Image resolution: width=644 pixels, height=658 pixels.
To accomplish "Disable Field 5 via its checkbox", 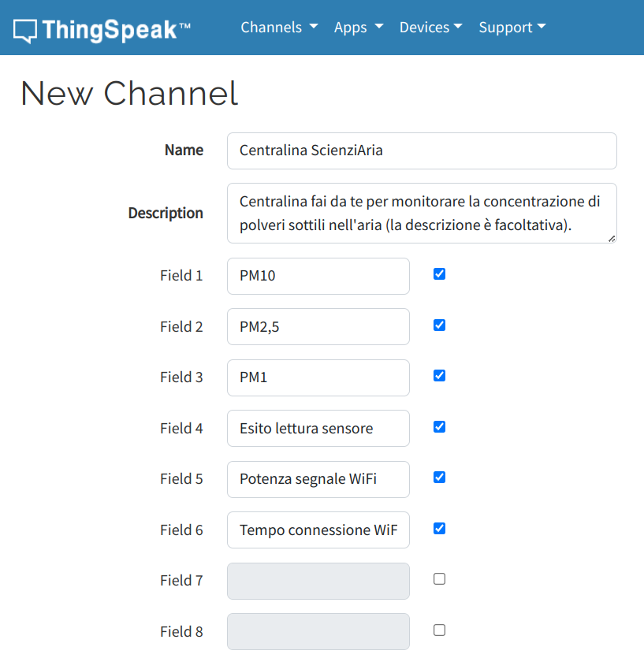I will [x=439, y=477].
